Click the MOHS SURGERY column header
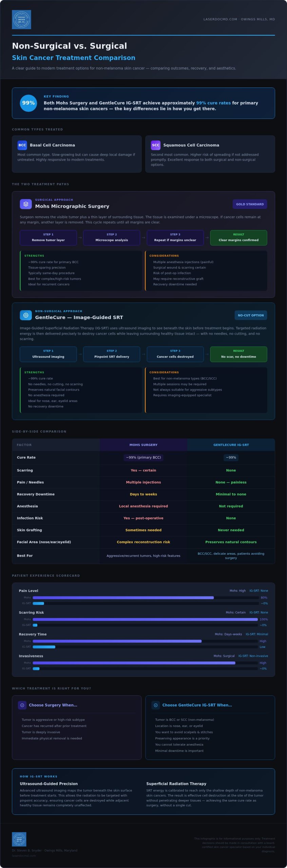This screenshot has height=868, width=287. [143, 445]
